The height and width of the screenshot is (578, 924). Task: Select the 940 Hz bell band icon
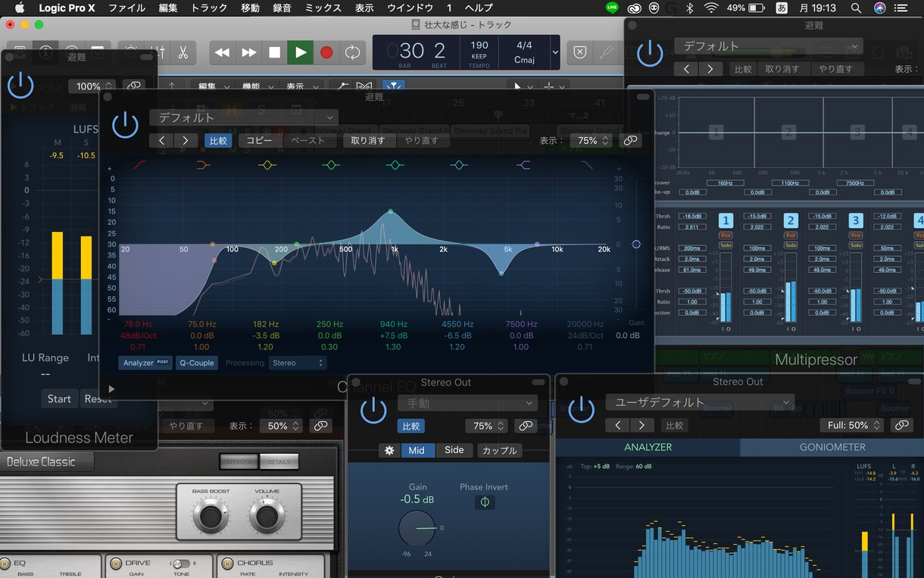coord(395,164)
